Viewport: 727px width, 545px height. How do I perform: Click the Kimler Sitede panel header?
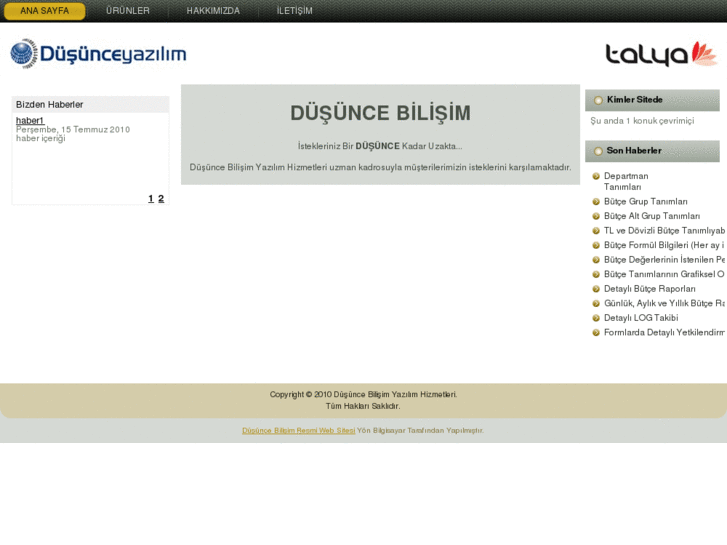coord(652,100)
